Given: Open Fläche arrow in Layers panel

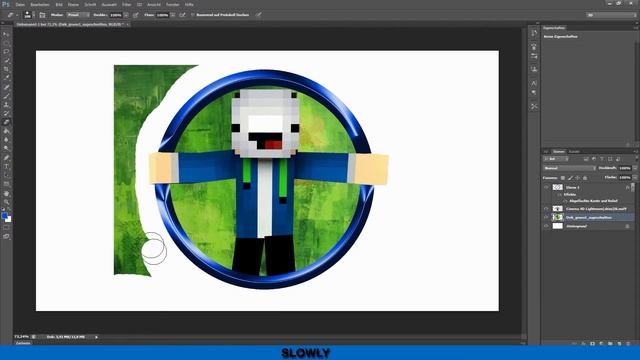Looking at the screenshot, I should pos(635,178).
